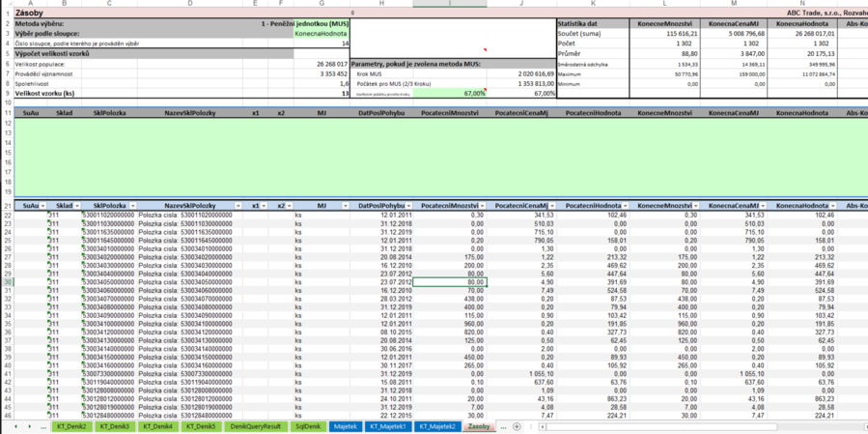Select the DenikQueryResult sheet tab
The height and width of the screenshot is (434, 868).
tap(255, 426)
